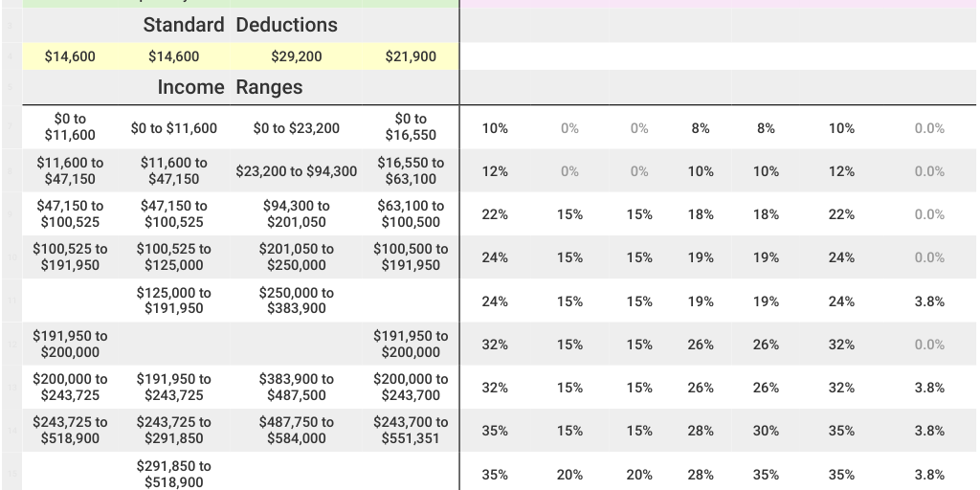Screen dimensions: 980x490
Task: Select the $21,900 standard deduction cell
Action: coord(411,56)
